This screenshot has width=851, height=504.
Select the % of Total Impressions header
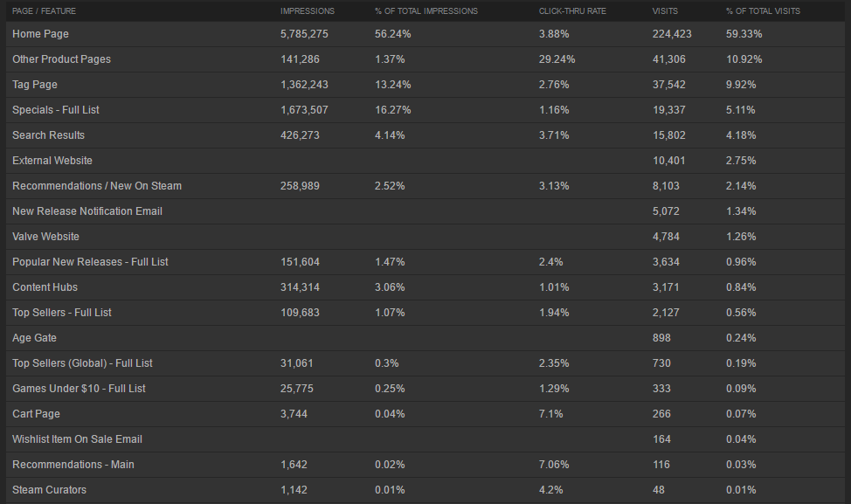click(x=426, y=10)
